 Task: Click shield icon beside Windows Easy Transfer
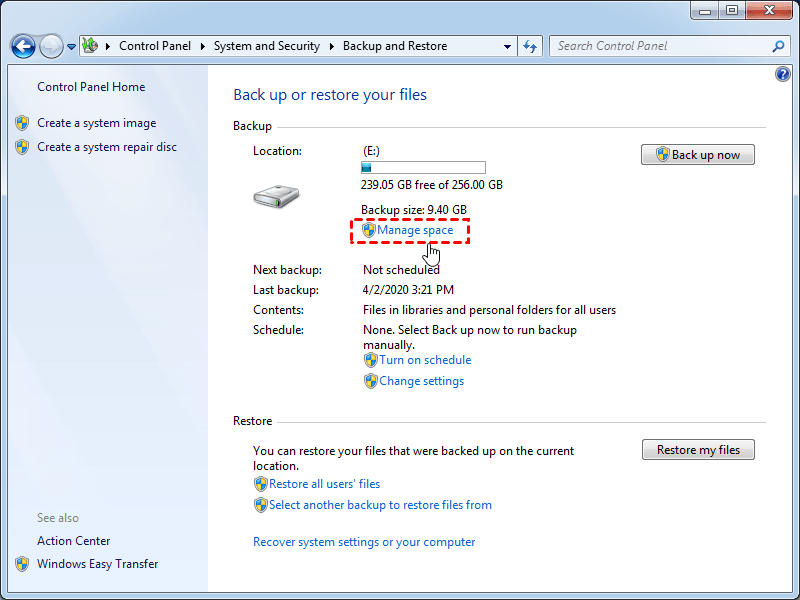click(x=22, y=564)
